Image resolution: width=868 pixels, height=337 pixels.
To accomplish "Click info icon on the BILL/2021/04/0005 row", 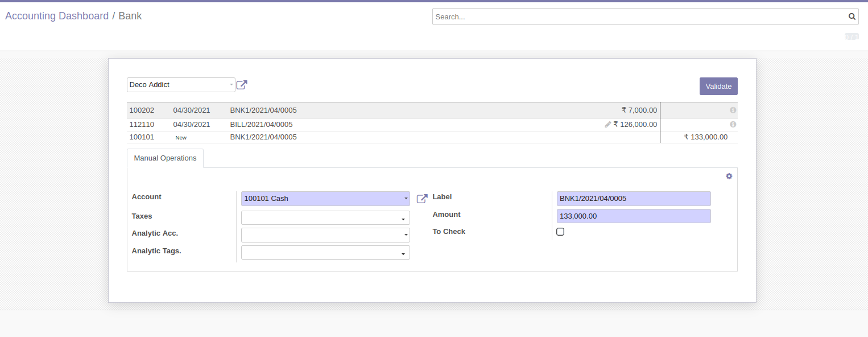I will pos(733,124).
